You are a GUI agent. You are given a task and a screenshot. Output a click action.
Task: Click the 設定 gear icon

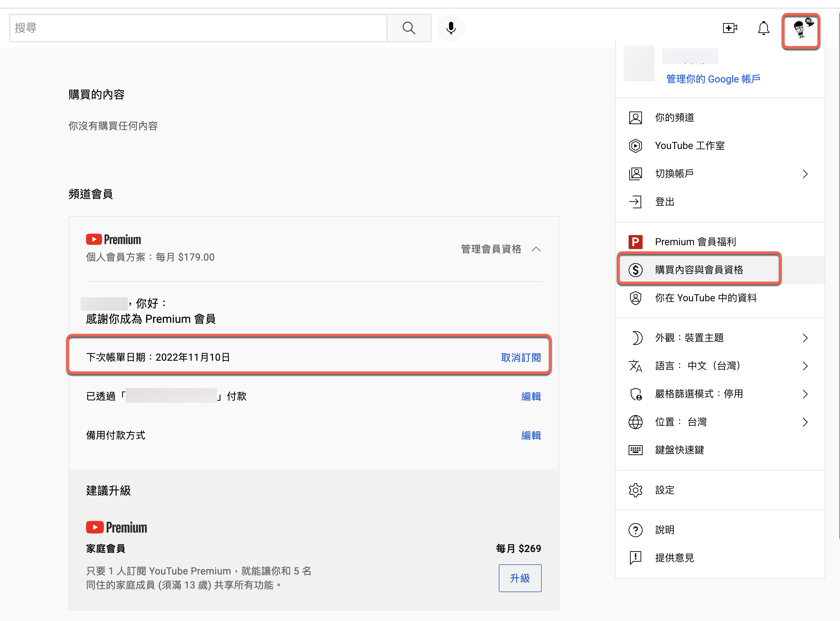636,490
